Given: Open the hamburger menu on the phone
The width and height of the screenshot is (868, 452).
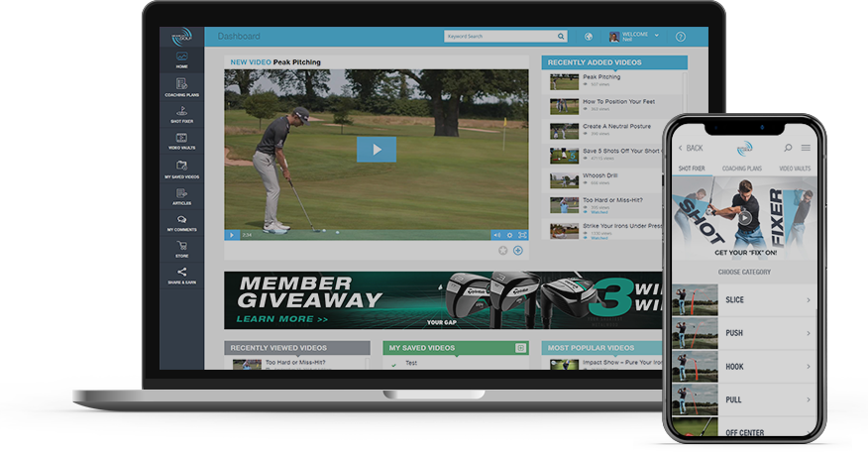Looking at the screenshot, I should click(806, 148).
